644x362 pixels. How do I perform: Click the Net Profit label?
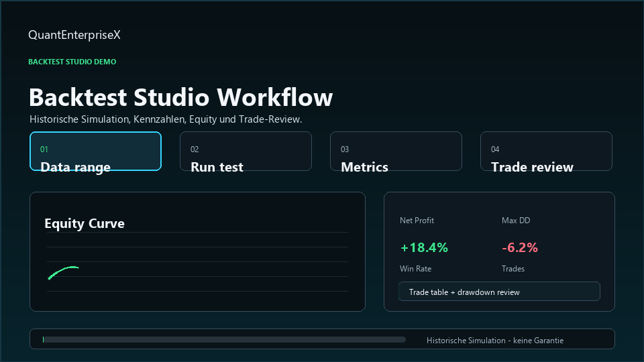pyautogui.click(x=417, y=221)
